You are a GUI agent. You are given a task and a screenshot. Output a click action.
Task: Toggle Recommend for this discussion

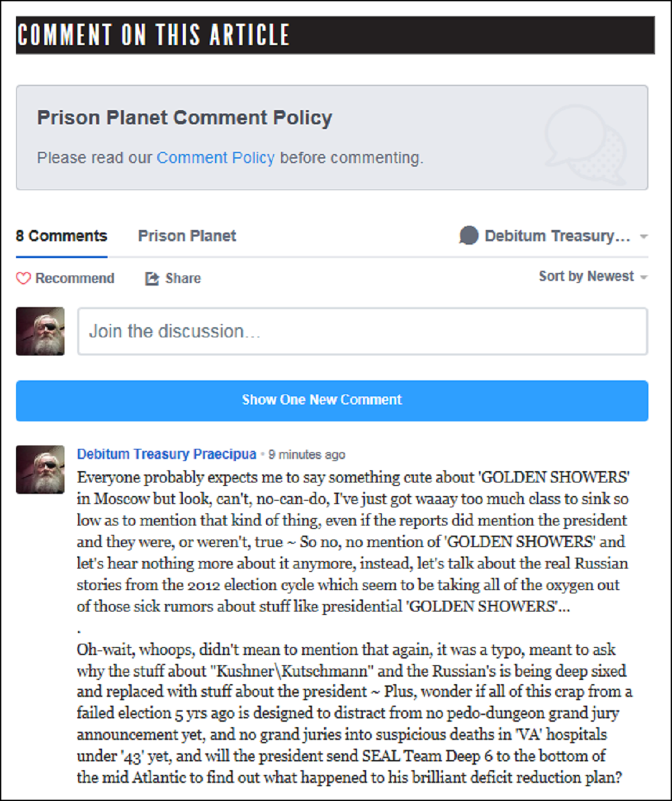tap(65, 278)
